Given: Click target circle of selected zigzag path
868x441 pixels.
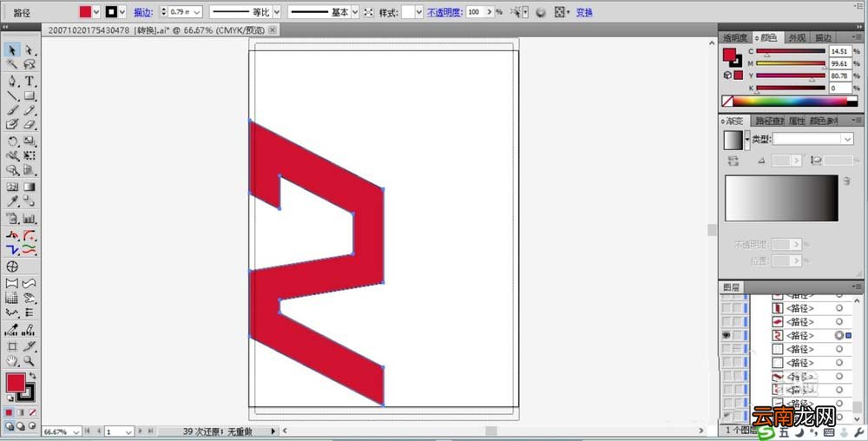Looking at the screenshot, I should point(839,335).
